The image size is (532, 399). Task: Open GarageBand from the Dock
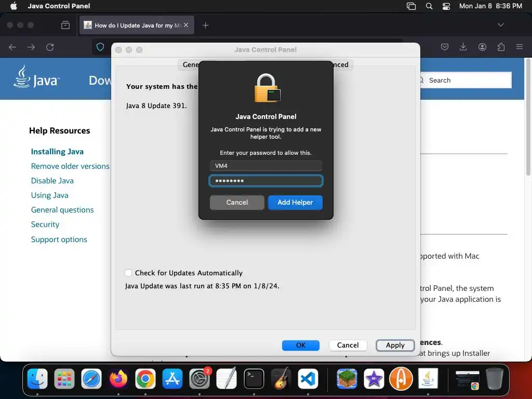[x=281, y=379]
